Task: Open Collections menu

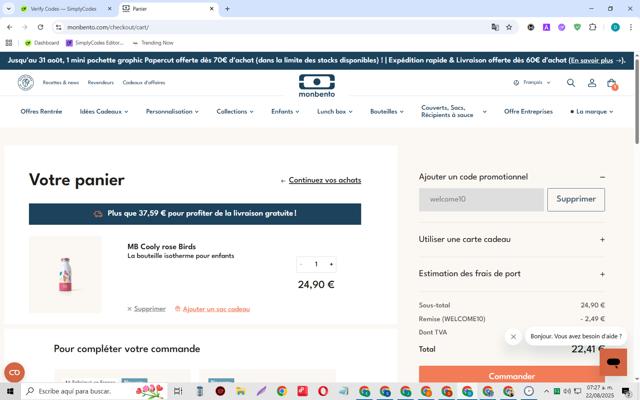Action: (235, 111)
